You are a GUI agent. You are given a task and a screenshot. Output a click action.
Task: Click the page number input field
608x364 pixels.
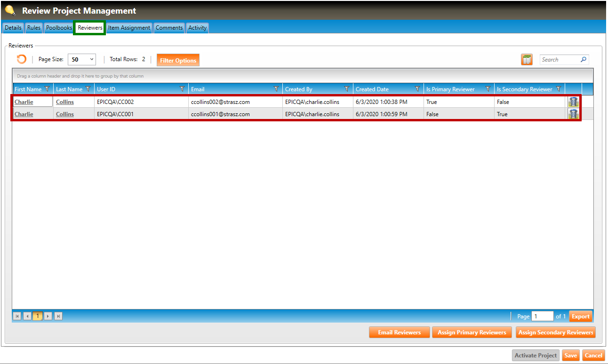(x=542, y=317)
